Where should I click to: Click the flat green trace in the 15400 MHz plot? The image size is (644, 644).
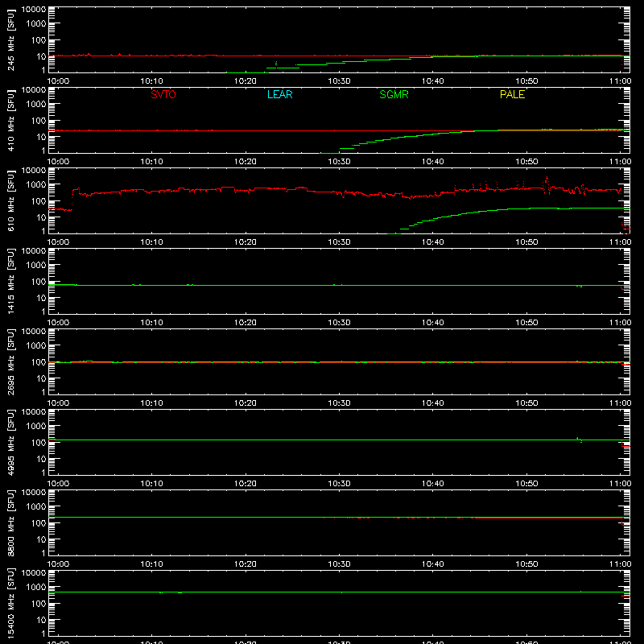pos(339,592)
